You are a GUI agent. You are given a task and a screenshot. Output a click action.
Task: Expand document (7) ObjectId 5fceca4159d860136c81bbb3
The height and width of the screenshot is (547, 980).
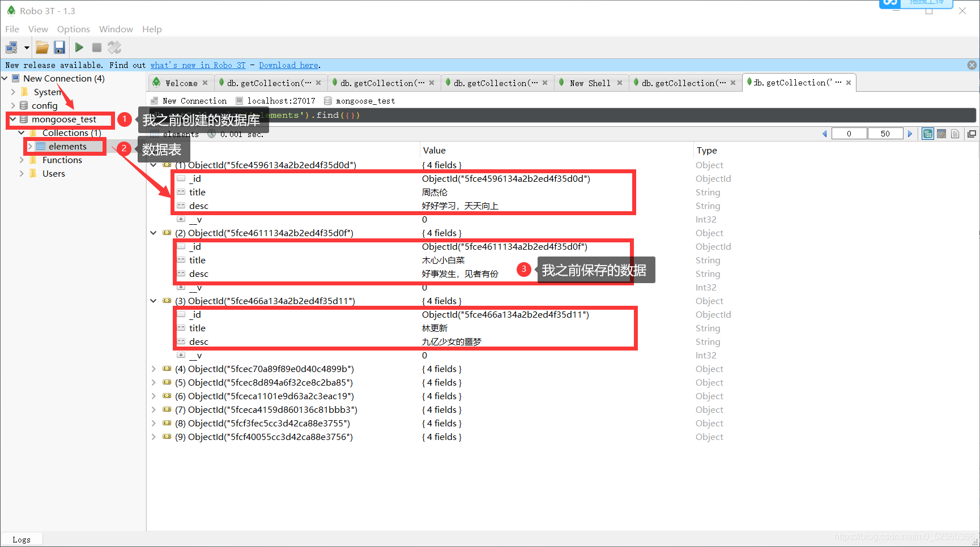[x=153, y=409]
